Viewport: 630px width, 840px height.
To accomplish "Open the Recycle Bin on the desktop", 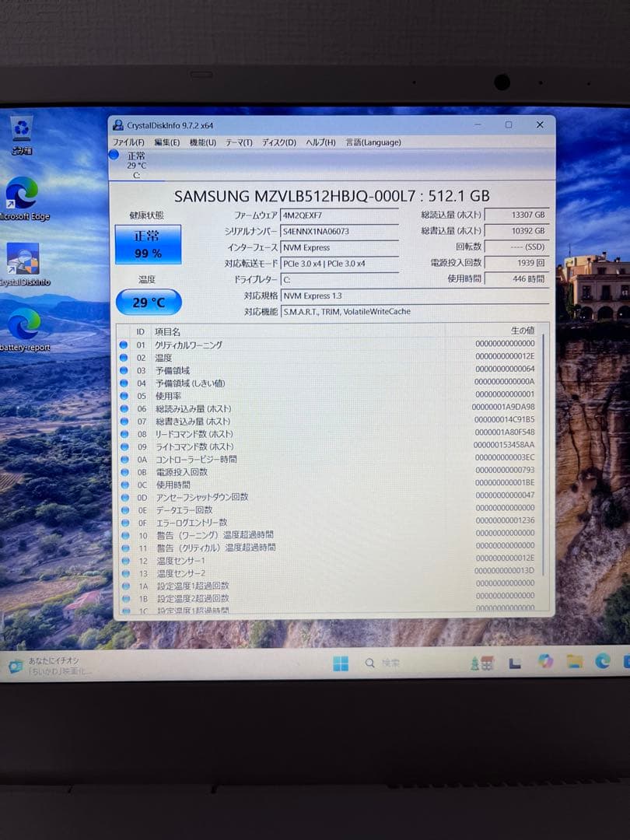I will (21, 129).
